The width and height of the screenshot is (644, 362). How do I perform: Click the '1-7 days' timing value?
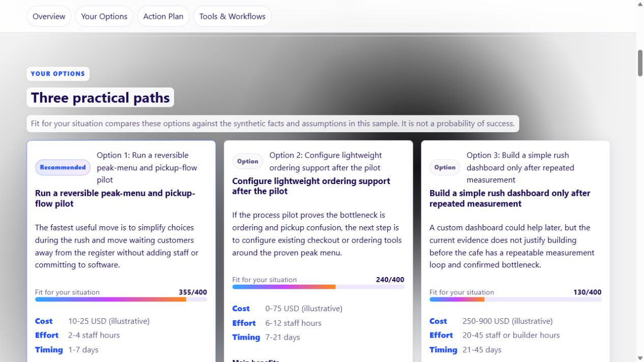pos(83,350)
